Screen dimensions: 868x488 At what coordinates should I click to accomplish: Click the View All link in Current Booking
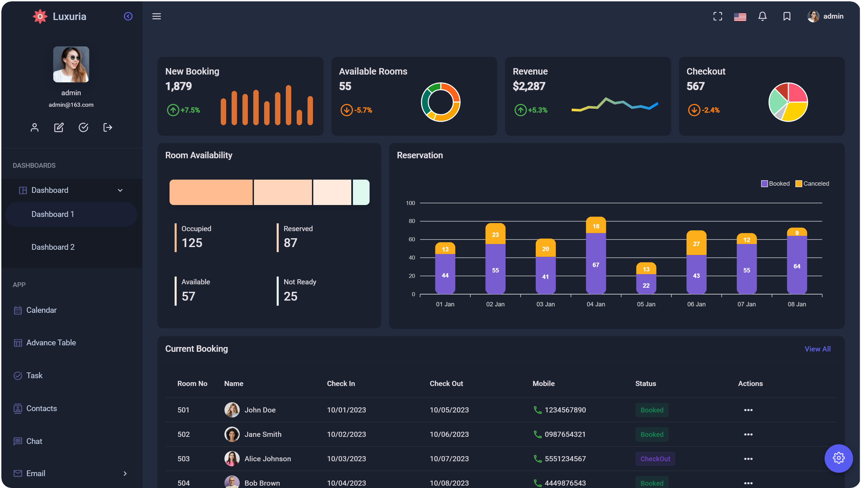[x=817, y=349]
